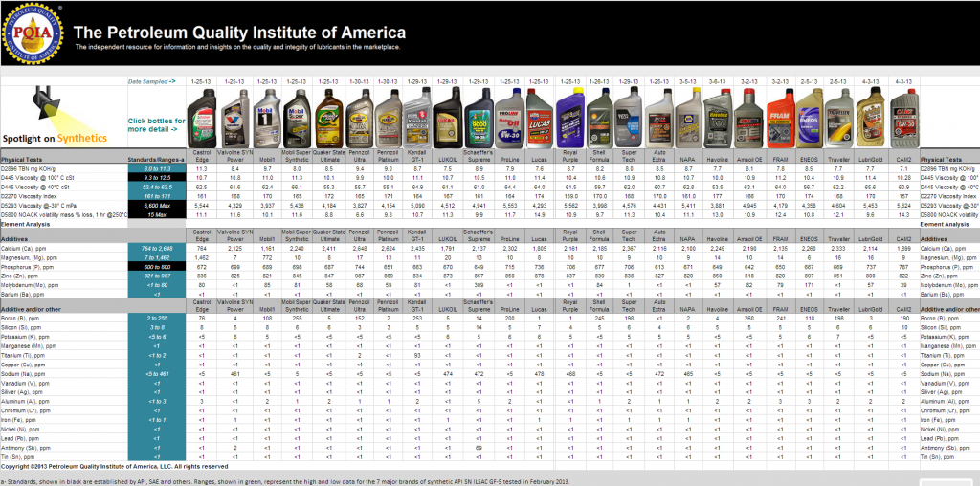Click the PQIA round logo

pyautogui.click(x=33, y=33)
